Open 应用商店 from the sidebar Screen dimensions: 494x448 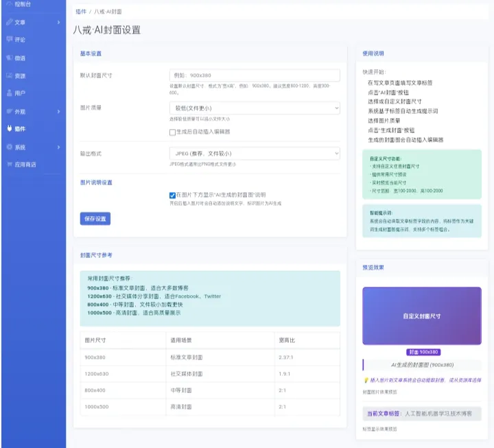pos(25,165)
